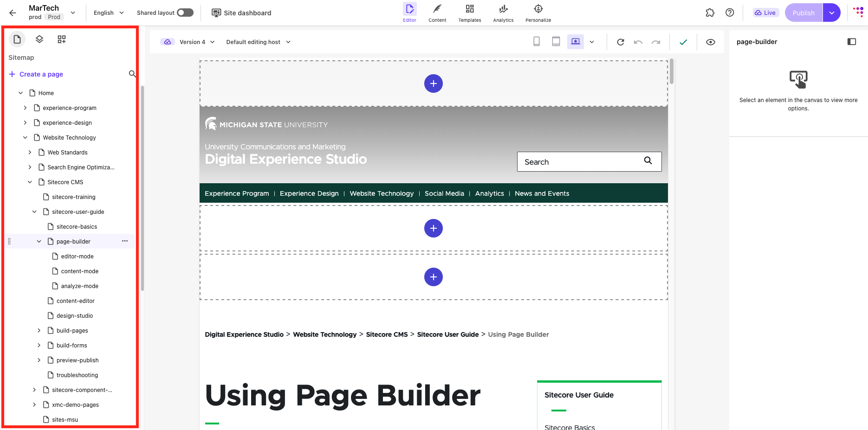Open the Default editing host dropdown

pyautogui.click(x=259, y=42)
